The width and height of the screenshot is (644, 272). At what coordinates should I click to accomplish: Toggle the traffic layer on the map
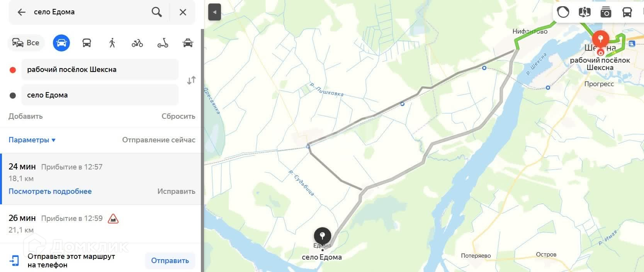click(563, 12)
